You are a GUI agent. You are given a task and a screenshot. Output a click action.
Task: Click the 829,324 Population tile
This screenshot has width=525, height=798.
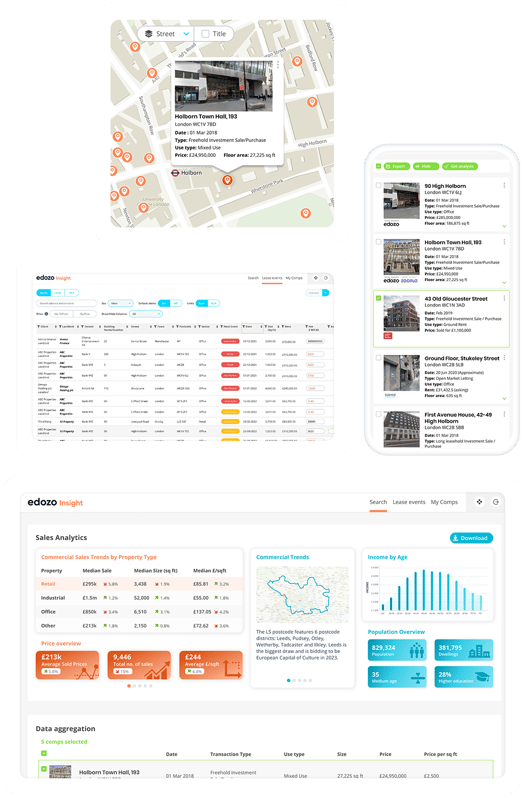pos(397,650)
